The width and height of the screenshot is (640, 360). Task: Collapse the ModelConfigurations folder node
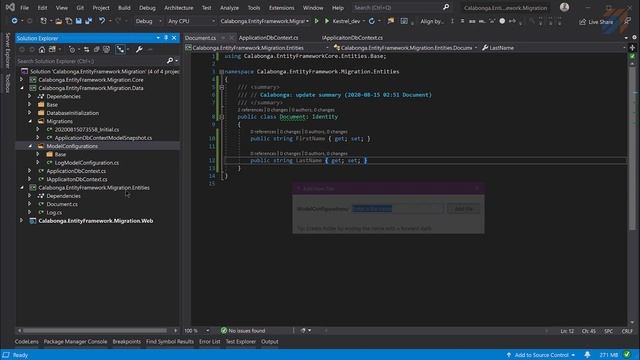point(30,146)
